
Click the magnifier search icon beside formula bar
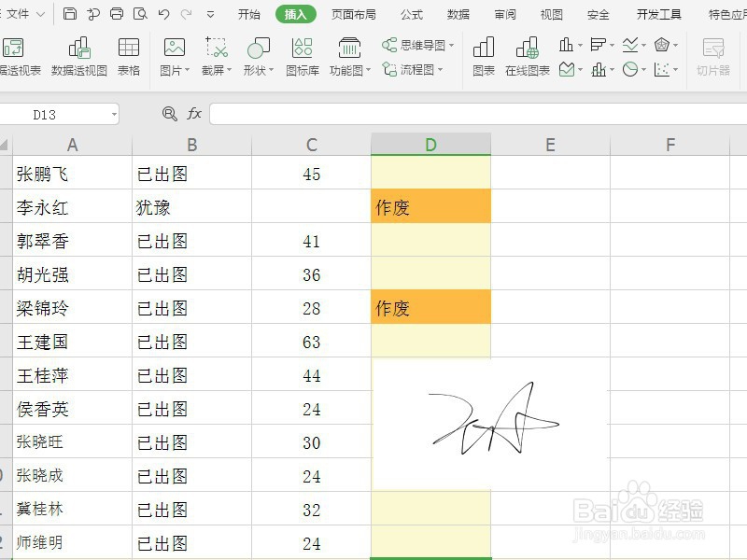[x=167, y=113]
